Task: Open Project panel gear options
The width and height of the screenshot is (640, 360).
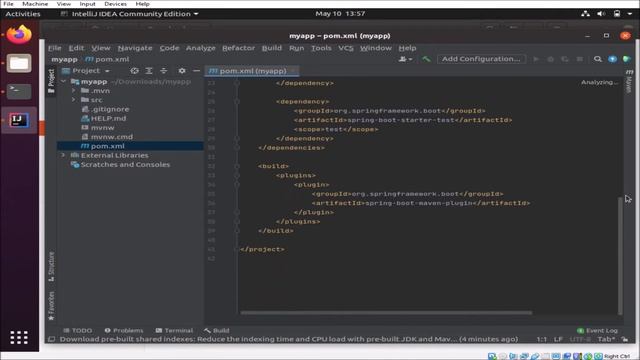Action: [x=182, y=71]
